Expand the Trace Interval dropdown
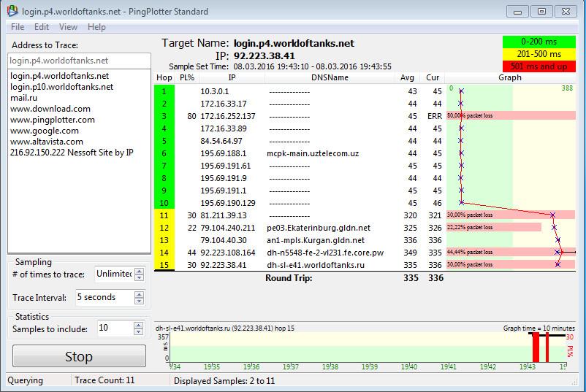This screenshot has height=392, width=586. (x=140, y=297)
